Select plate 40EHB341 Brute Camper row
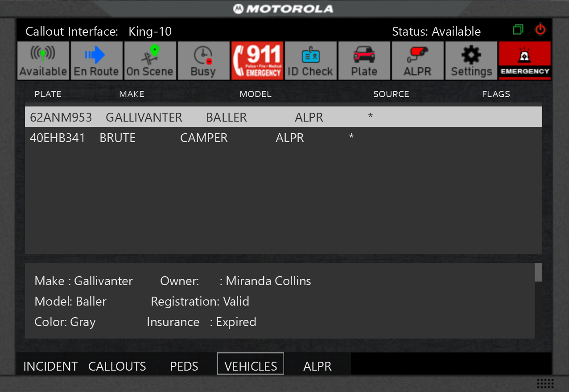 [x=283, y=138]
